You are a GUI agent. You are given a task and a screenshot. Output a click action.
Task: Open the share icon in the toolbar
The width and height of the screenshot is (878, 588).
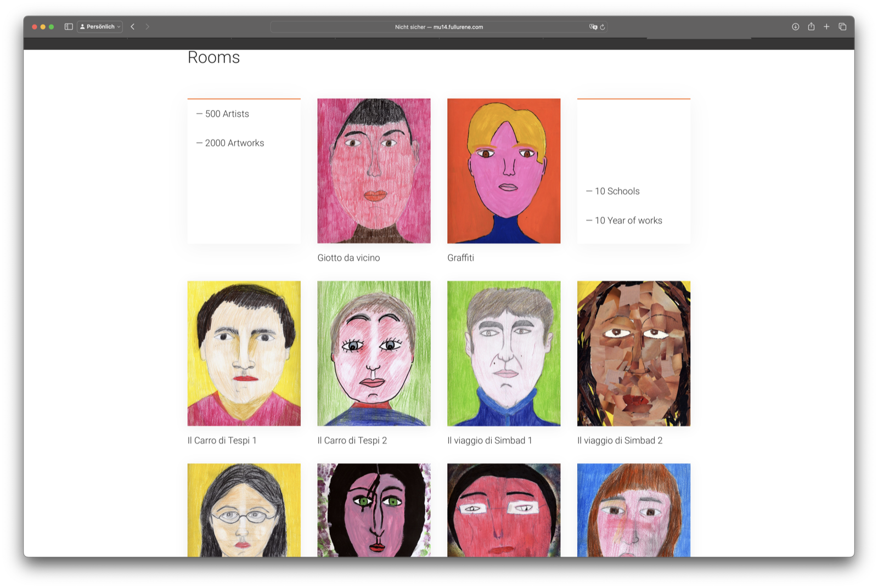pos(811,26)
